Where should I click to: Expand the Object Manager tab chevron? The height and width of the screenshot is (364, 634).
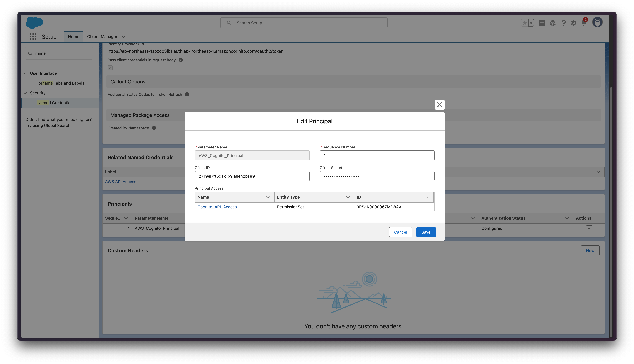click(124, 37)
